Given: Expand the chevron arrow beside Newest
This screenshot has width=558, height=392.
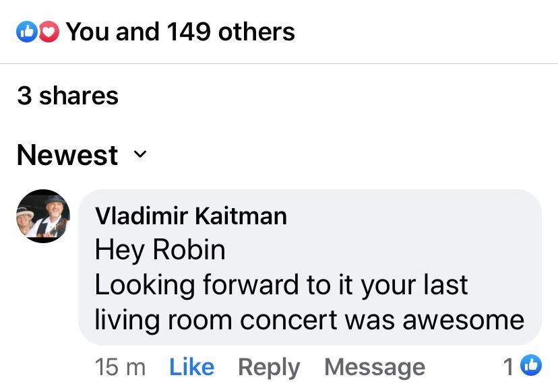Looking at the screenshot, I should pyautogui.click(x=139, y=155).
